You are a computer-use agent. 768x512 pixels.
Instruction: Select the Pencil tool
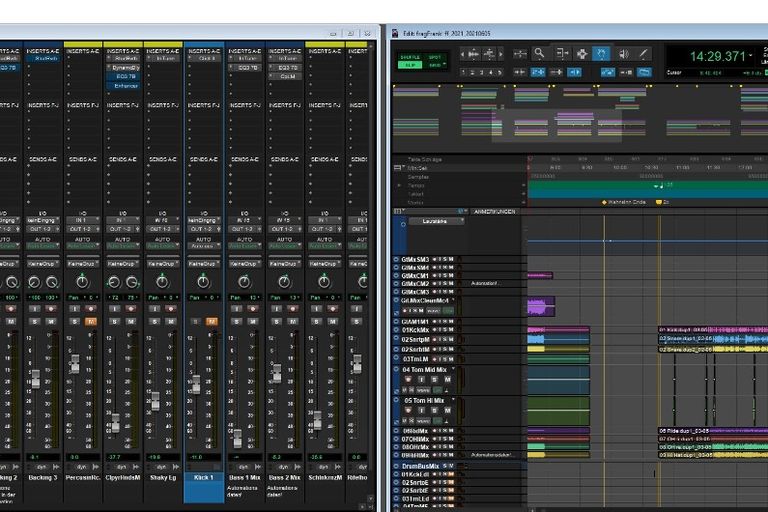(x=643, y=53)
